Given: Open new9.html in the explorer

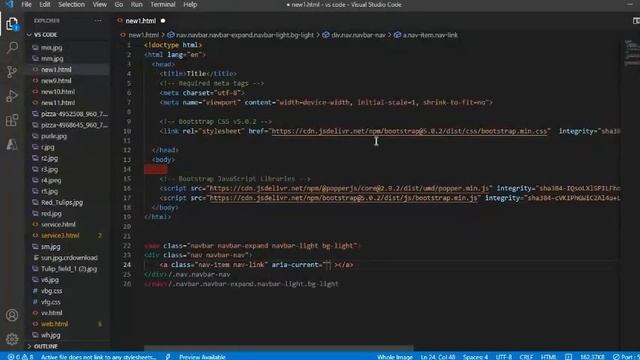Looking at the screenshot, I should [x=56, y=80].
